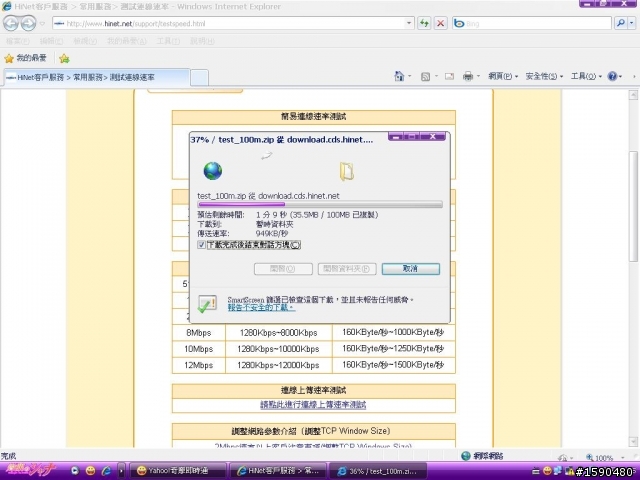Click the globe icon in download dialog
This screenshot has height=480, width=640.
point(213,171)
